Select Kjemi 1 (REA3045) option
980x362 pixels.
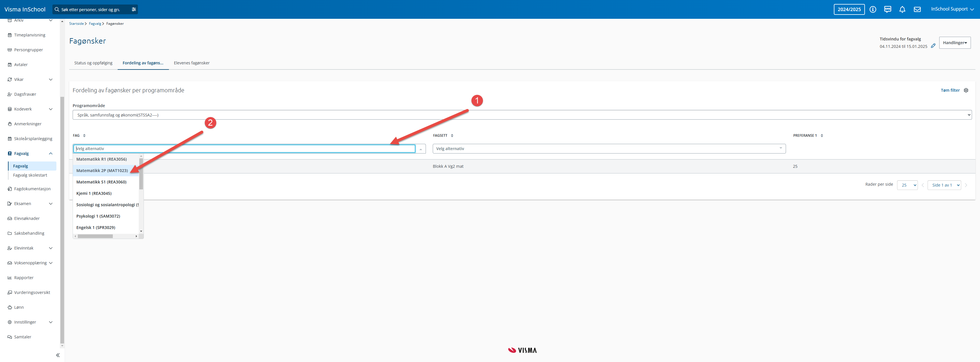pos(106,194)
